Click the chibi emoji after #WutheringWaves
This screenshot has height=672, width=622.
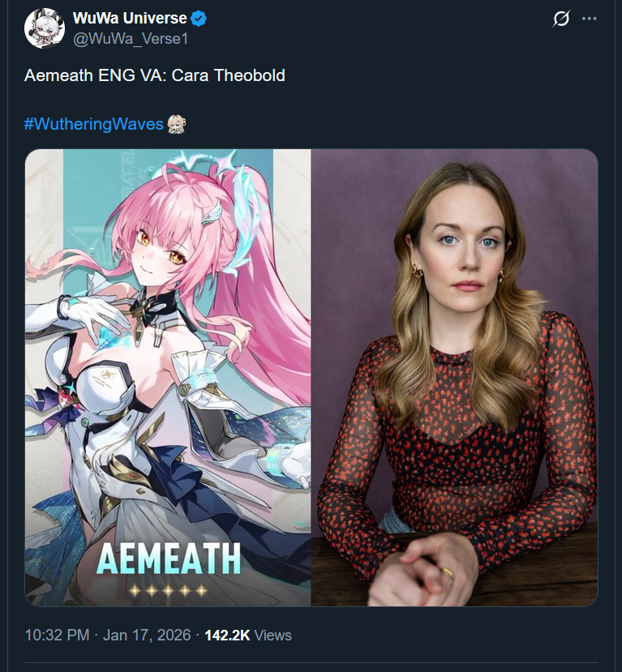click(176, 124)
